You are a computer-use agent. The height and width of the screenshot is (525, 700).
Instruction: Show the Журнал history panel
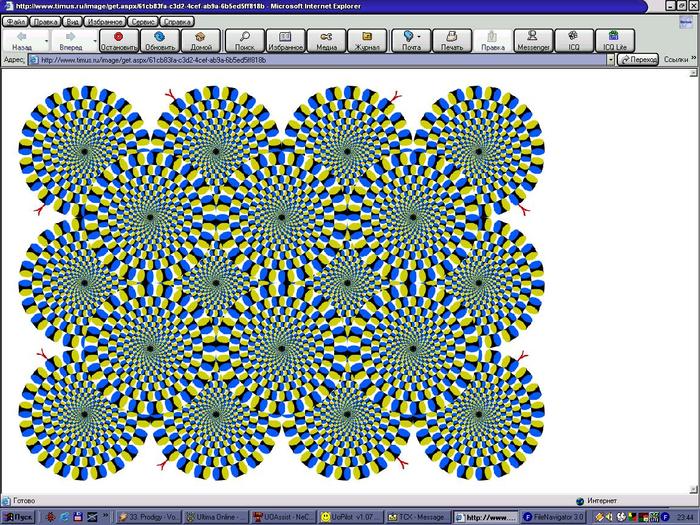coord(367,41)
